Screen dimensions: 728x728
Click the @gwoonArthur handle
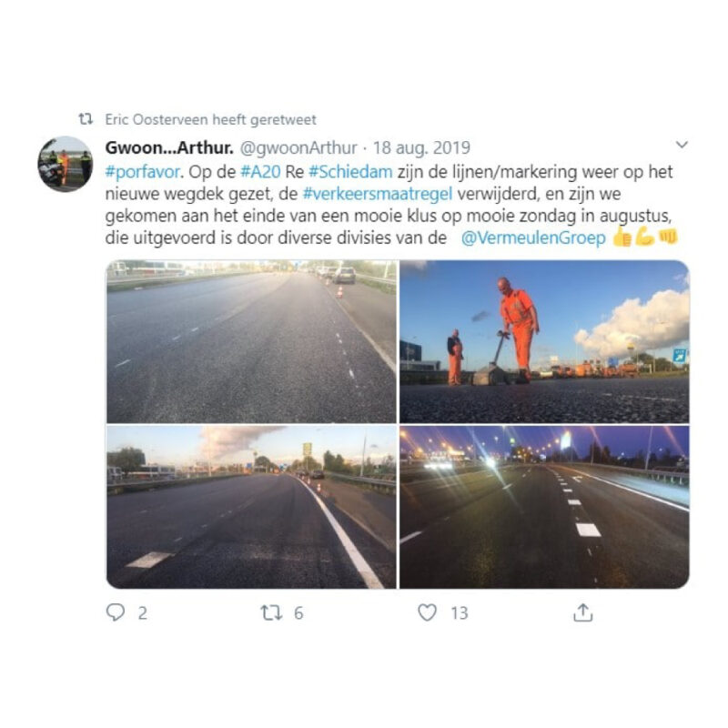298,148
